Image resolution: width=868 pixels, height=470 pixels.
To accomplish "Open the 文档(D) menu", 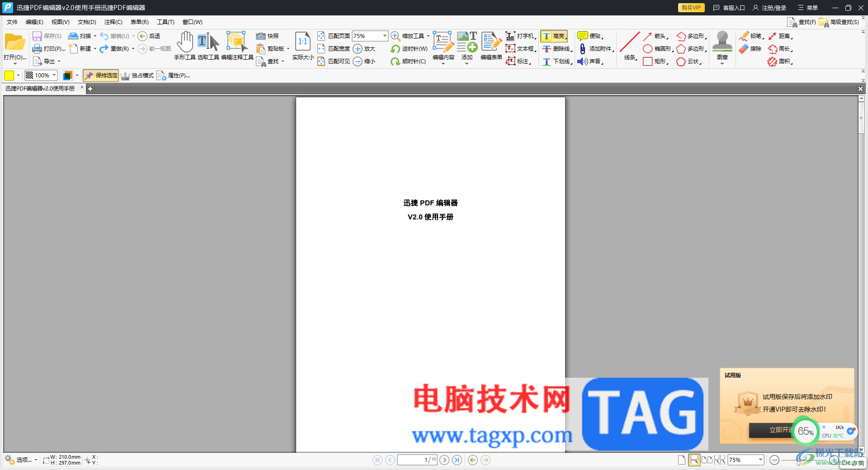I will click(87, 22).
